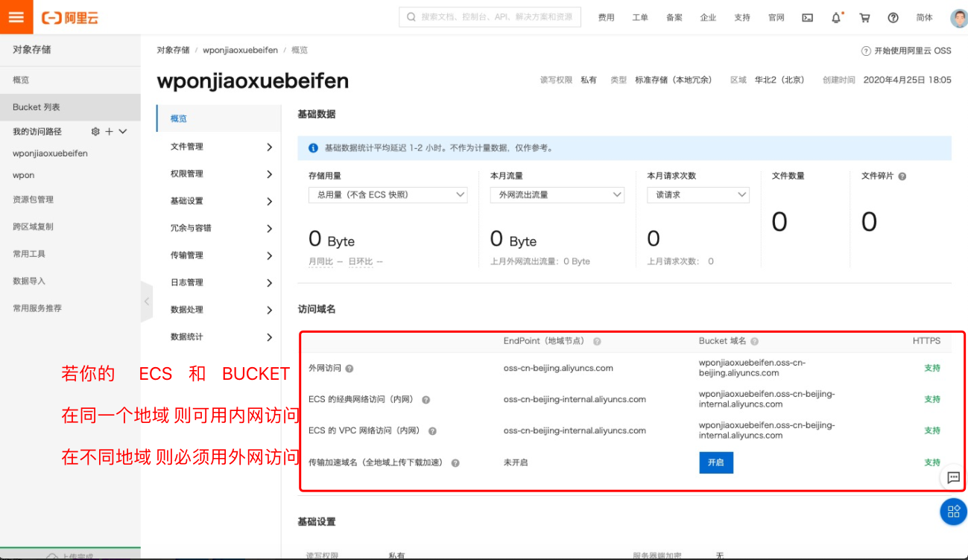The width and height of the screenshot is (968, 560).
Task: Click the Aliyun logo
Action: [x=69, y=17]
